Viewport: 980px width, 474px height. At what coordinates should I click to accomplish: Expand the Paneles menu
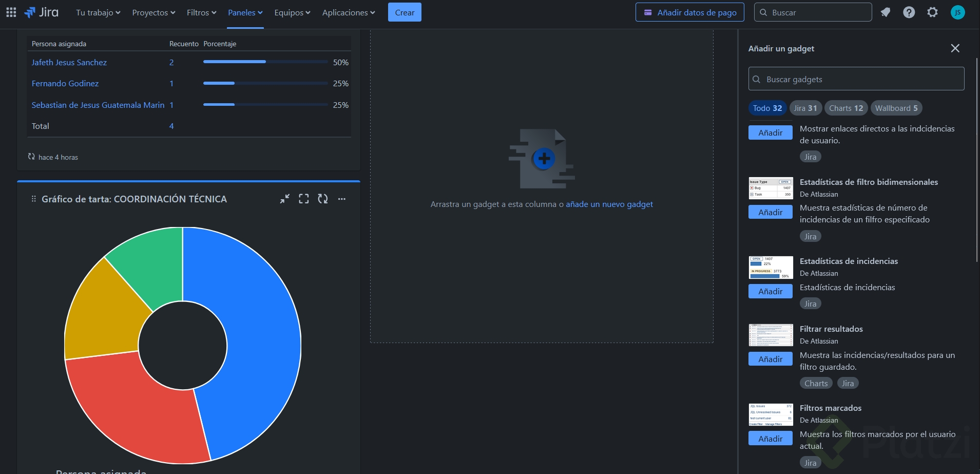(245, 12)
